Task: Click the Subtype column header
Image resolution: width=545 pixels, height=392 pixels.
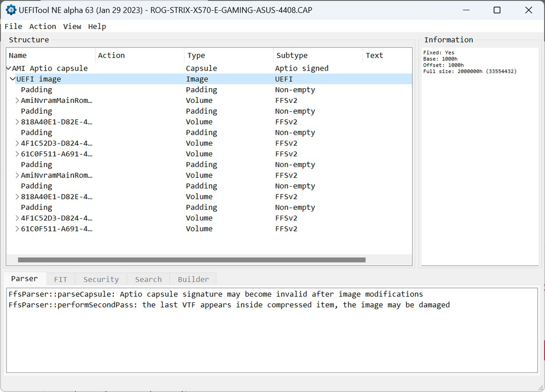Action: (x=318, y=55)
